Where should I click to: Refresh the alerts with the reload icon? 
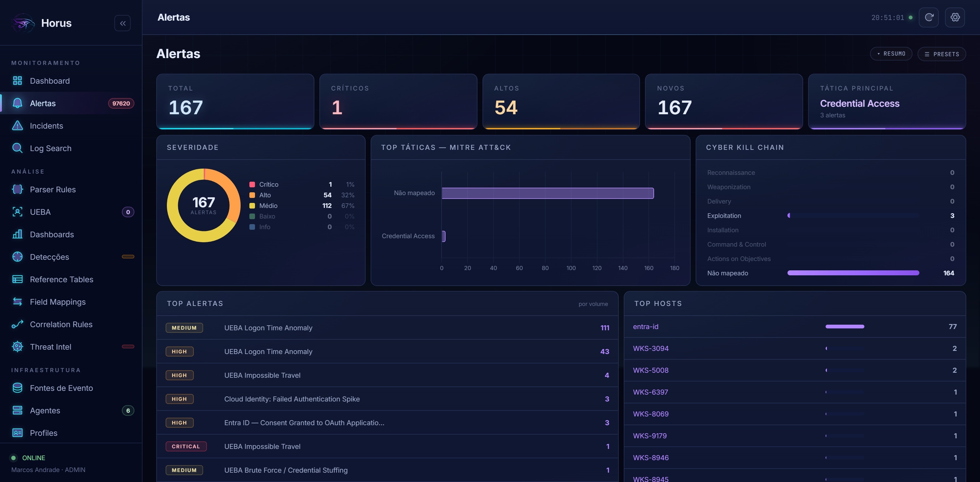tap(929, 17)
